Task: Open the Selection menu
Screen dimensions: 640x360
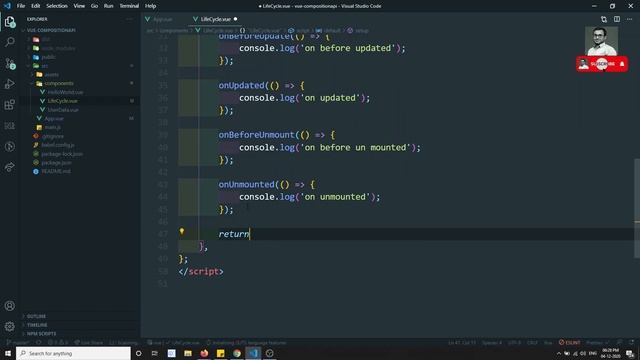Action: pos(57,6)
